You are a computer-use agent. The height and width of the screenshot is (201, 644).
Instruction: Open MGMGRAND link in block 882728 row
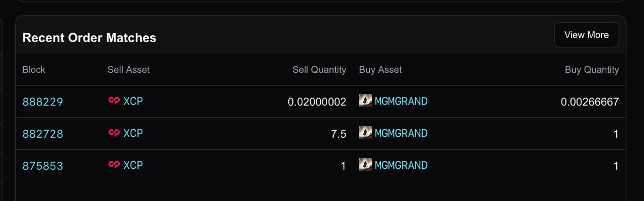[x=401, y=133]
